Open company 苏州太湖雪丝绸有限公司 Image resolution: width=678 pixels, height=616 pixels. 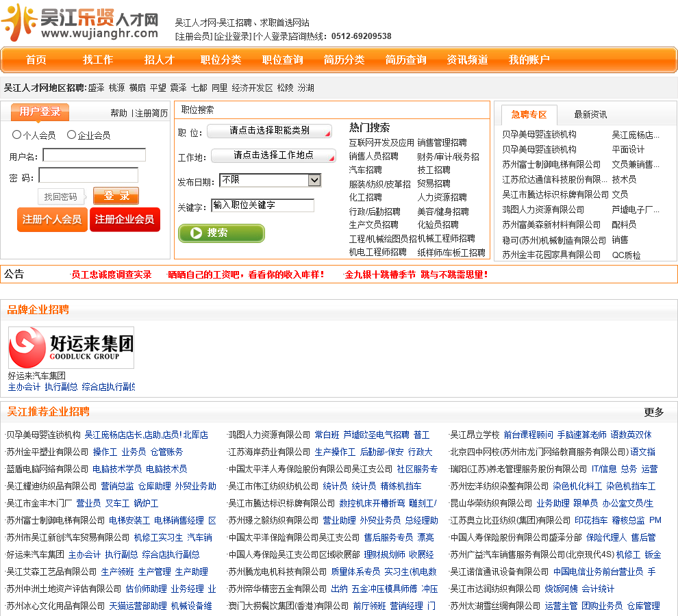(x=495, y=606)
